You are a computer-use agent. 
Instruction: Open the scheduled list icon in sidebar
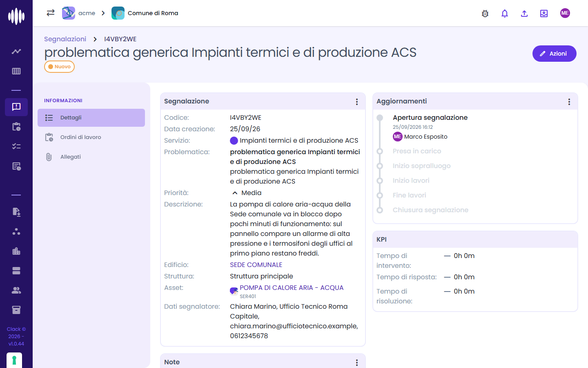point(16,166)
